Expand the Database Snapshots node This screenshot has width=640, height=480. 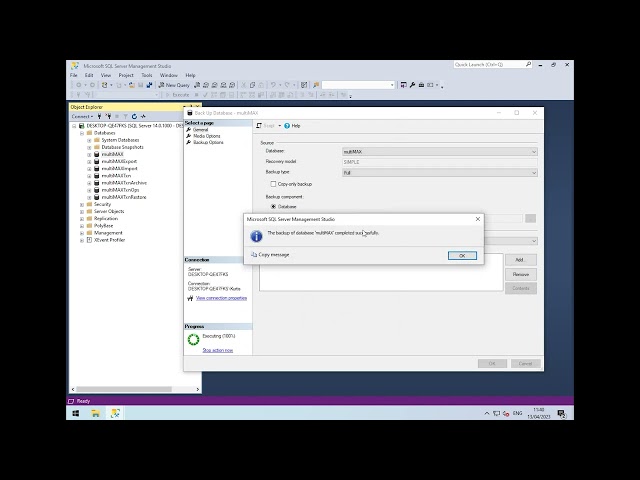89,147
